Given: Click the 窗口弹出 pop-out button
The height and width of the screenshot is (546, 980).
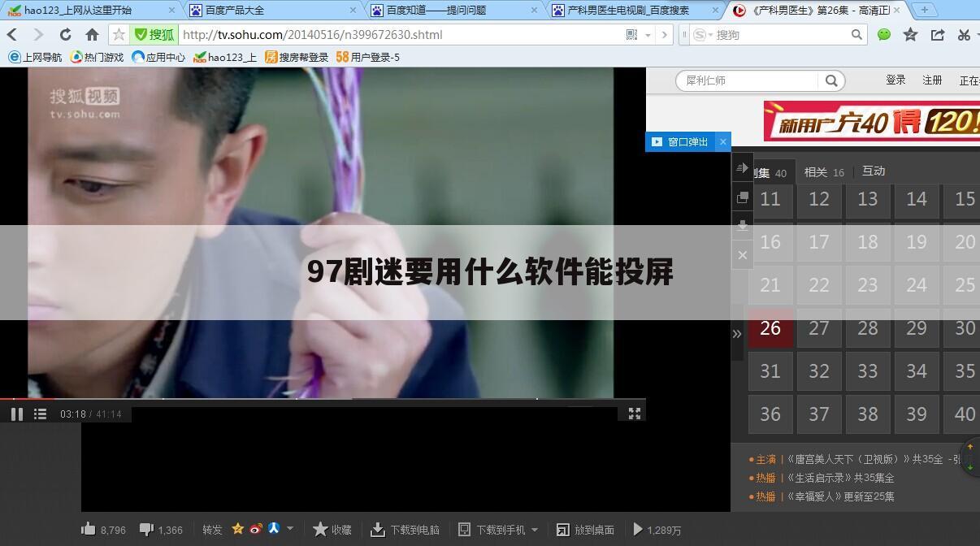Looking at the screenshot, I should click(680, 141).
